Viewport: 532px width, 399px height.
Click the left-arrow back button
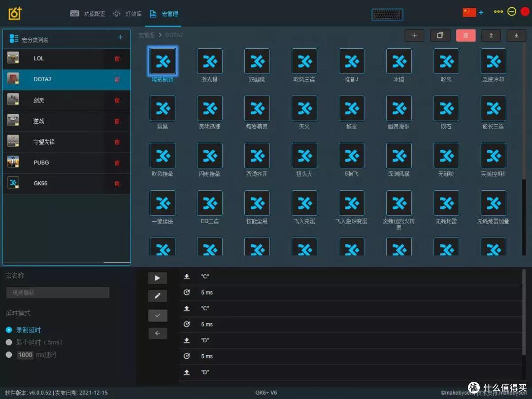158,333
